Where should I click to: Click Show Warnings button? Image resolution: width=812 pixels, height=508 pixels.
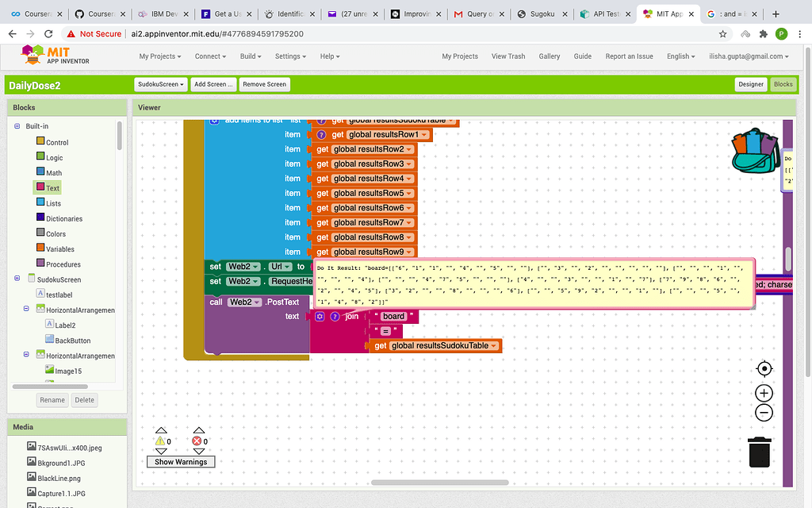[x=181, y=462]
